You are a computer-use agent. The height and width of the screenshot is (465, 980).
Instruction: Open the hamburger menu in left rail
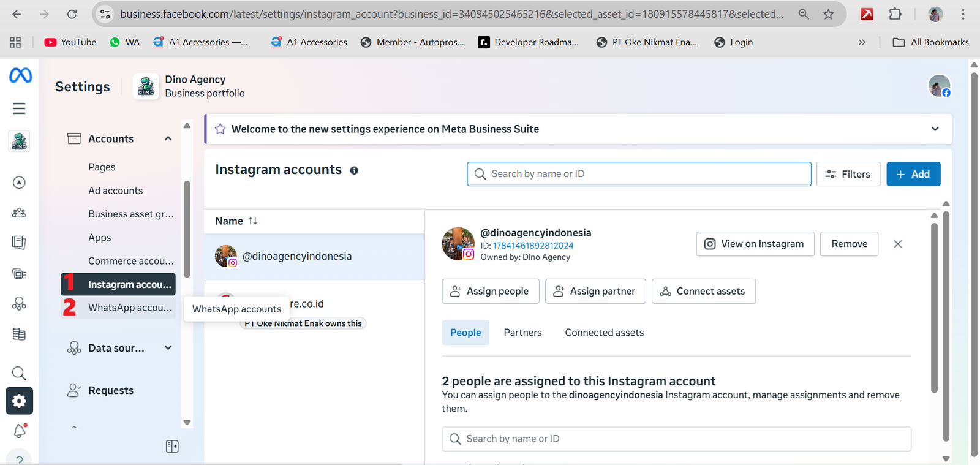pyautogui.click(x=19, y=108)
